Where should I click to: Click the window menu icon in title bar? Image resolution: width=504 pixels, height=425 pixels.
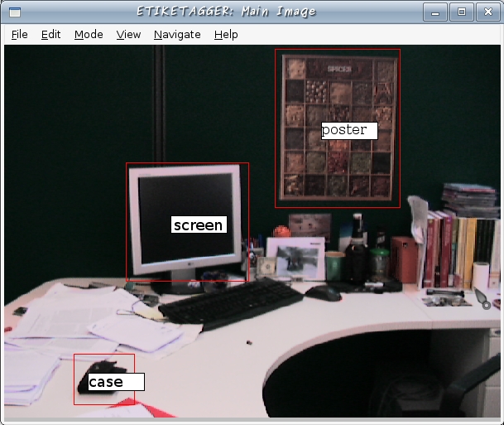[x=15, y=12]
